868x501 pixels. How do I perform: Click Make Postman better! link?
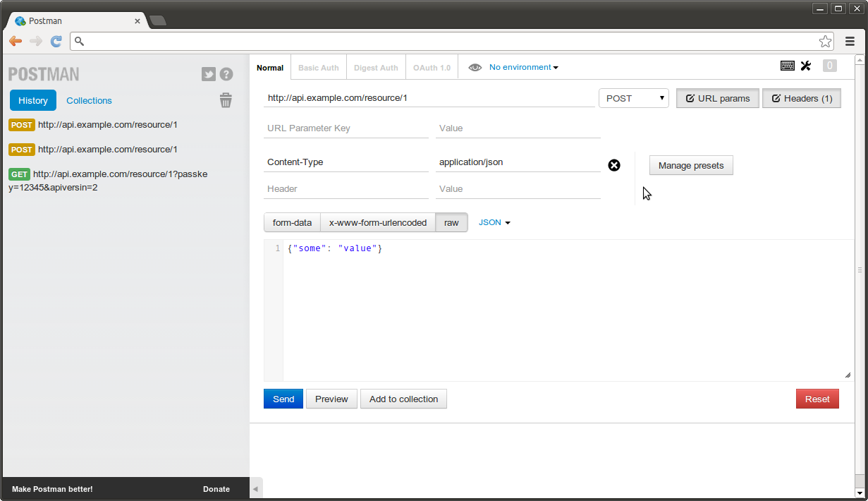(x=52, y=489)
